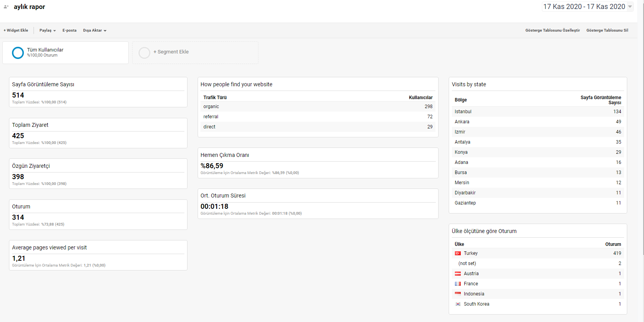Click the Austria flag icon
The image size is (644, 322).
tap(458, 274)
